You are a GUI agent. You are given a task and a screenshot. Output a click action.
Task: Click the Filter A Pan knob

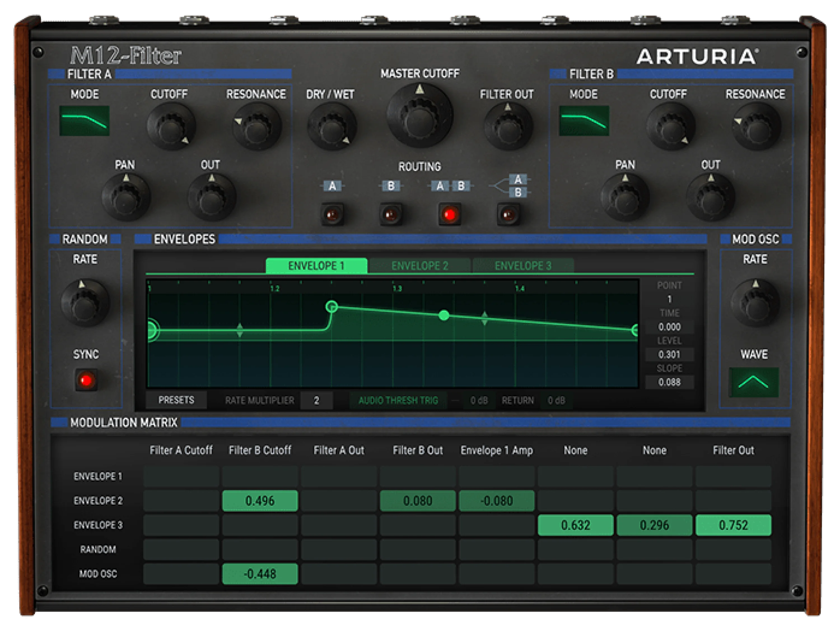click(126, 198)
